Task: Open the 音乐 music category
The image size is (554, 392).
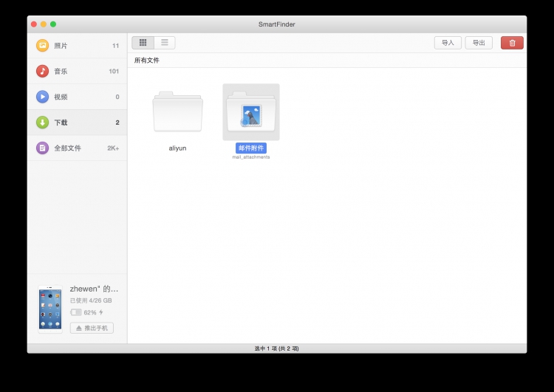Action: tap(61, 72)
